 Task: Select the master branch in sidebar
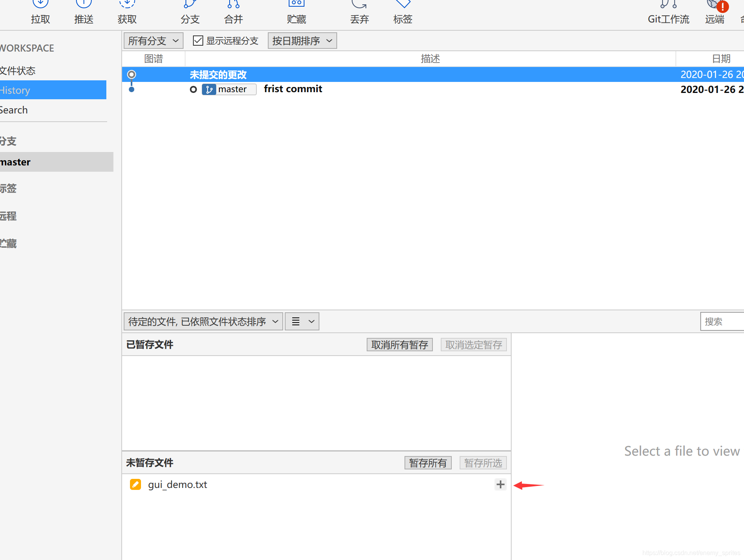click(x=57, y=162)
